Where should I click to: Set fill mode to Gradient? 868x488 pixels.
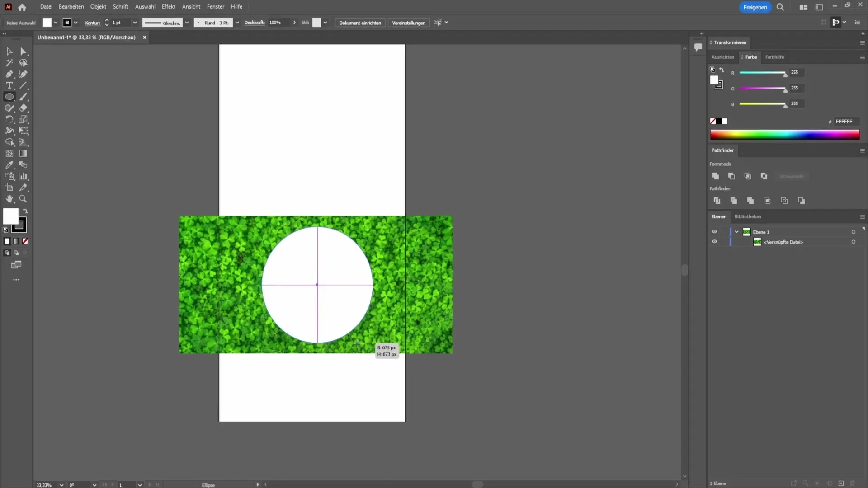click(16, 241)
